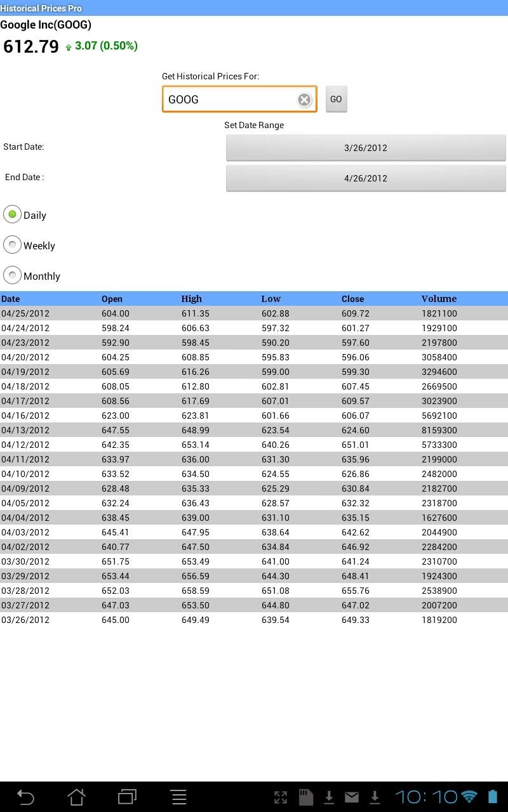Viewport: 508px width, 812px height.
Task: Select the Weekly radio button
Action: pyautogui.click(x=12, y=245)
